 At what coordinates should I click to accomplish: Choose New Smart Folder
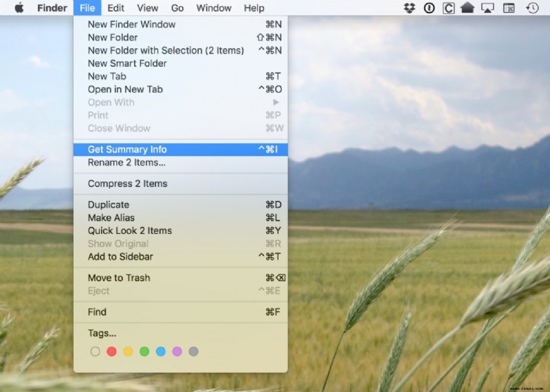tap(181, 63)
